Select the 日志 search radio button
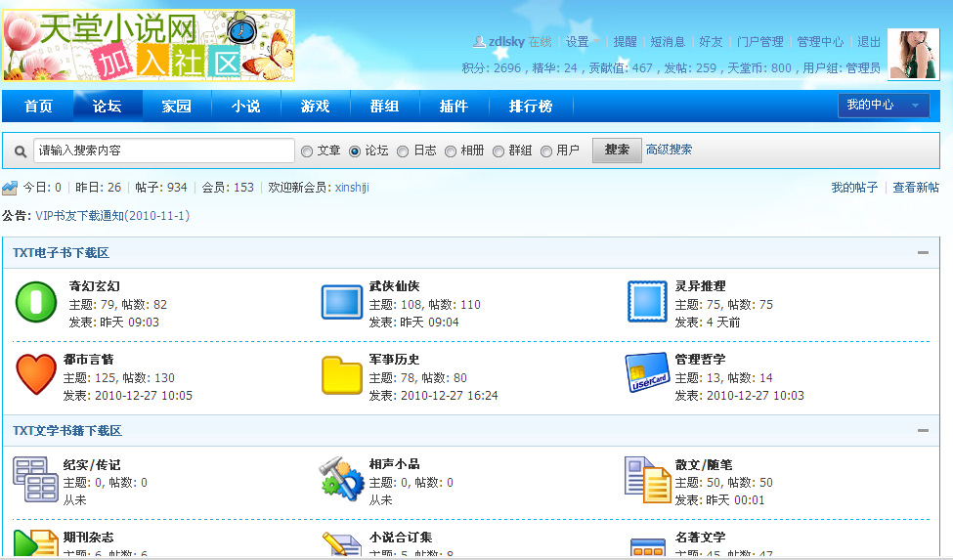 click(403, 151)
